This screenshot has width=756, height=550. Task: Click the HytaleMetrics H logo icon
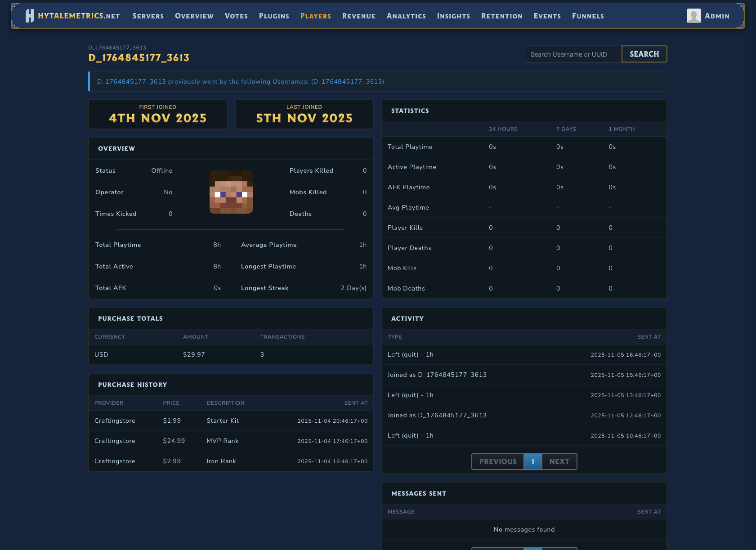coord(30,16)
